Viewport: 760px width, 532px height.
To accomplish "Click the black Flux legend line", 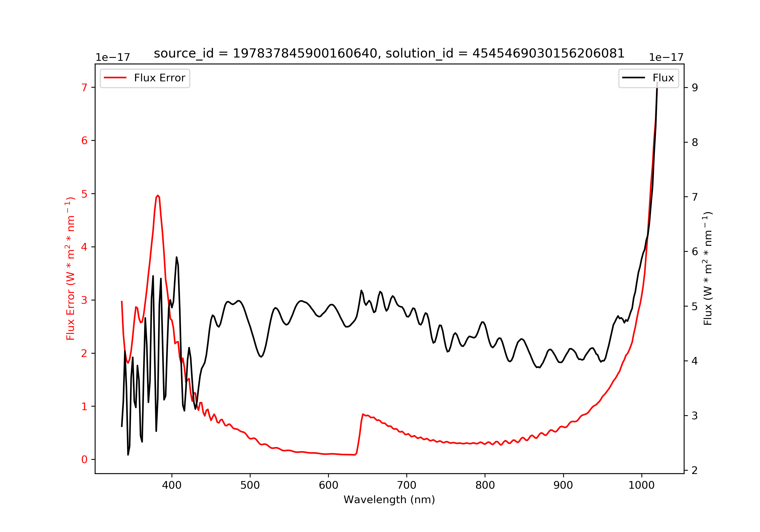I will [633, 78].
